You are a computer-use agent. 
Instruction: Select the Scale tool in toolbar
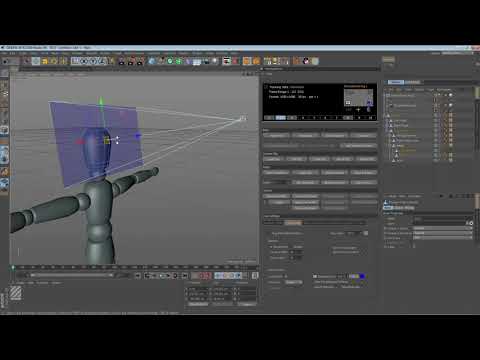tap(45, 61)
